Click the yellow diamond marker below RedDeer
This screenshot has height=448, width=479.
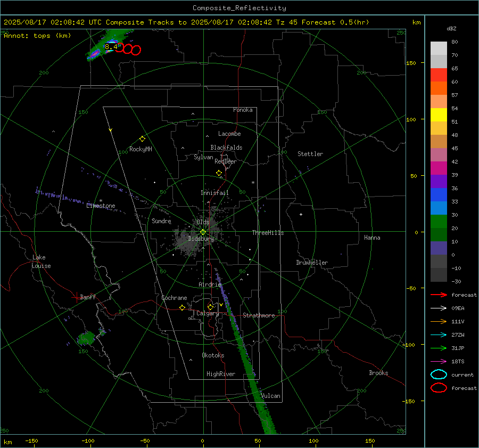219,173
